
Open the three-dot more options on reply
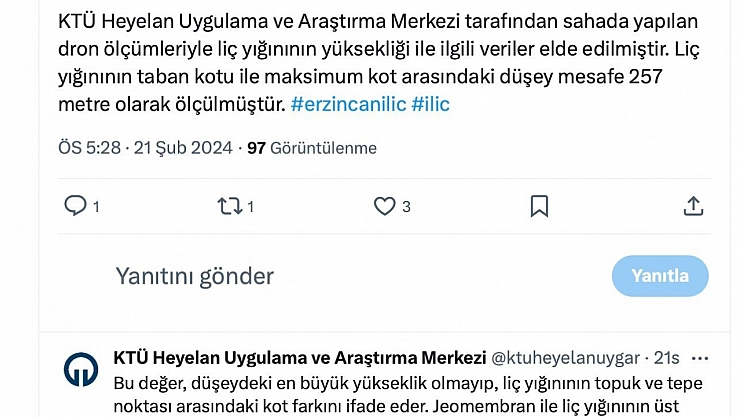(700, 357)
